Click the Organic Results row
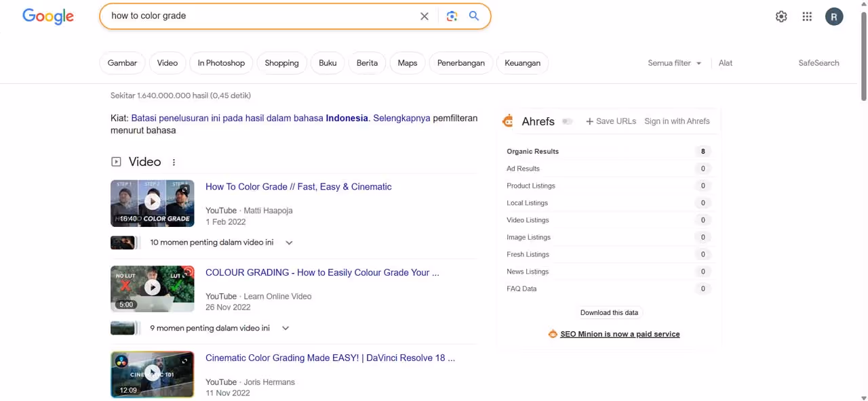Screen dimensions: 868x401 tap(608, 152)
